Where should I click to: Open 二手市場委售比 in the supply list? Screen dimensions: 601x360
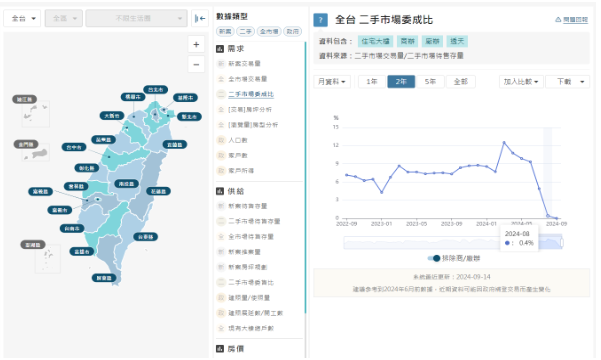point(251,283)
